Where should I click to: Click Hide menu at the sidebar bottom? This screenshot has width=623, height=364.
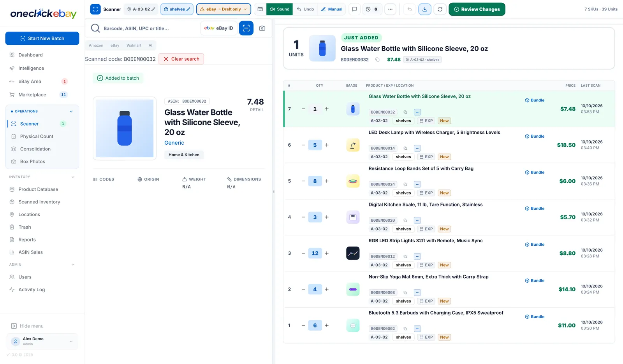(27, 326)
